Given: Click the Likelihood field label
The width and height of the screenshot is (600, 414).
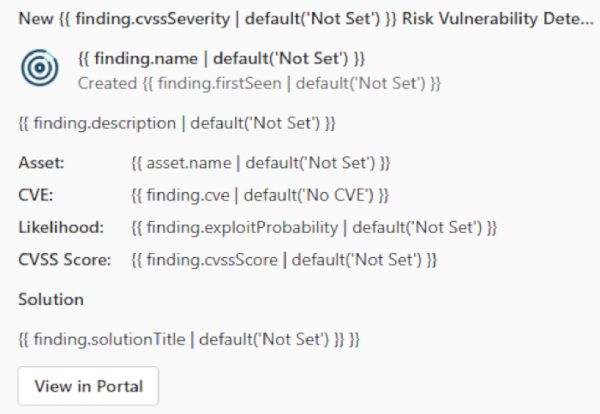Looking at the screenshot, I should point(60,227).
